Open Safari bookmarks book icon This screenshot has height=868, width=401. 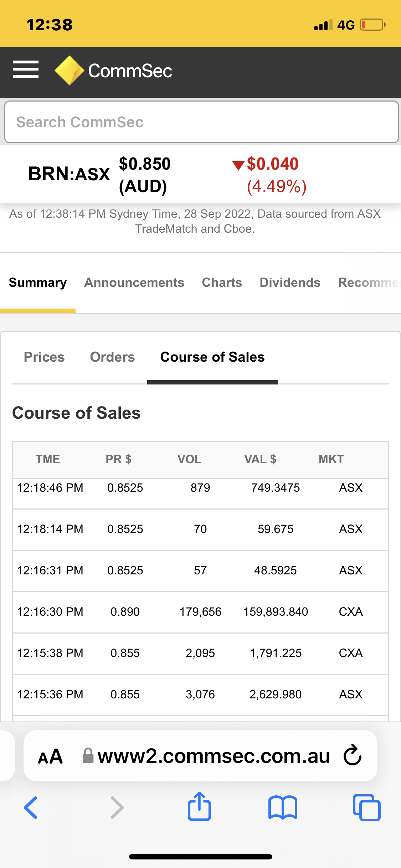click(x=283, y=807)
